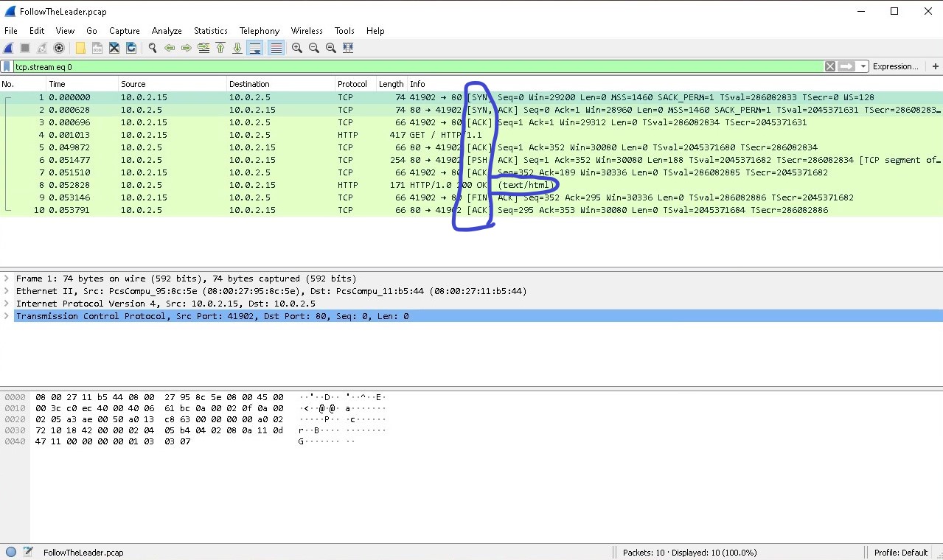Open the Edit menu
The image size is (943, 560).
coord(37,31)
